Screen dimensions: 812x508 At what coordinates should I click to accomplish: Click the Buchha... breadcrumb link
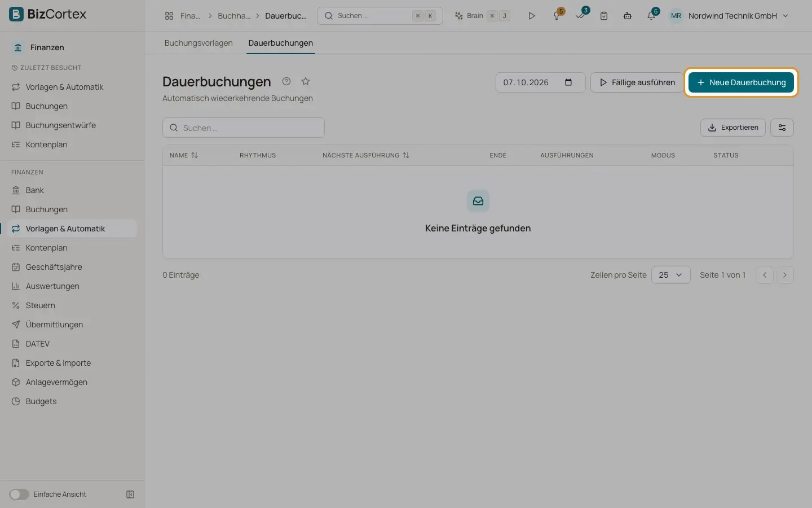(x=234, y=16)
